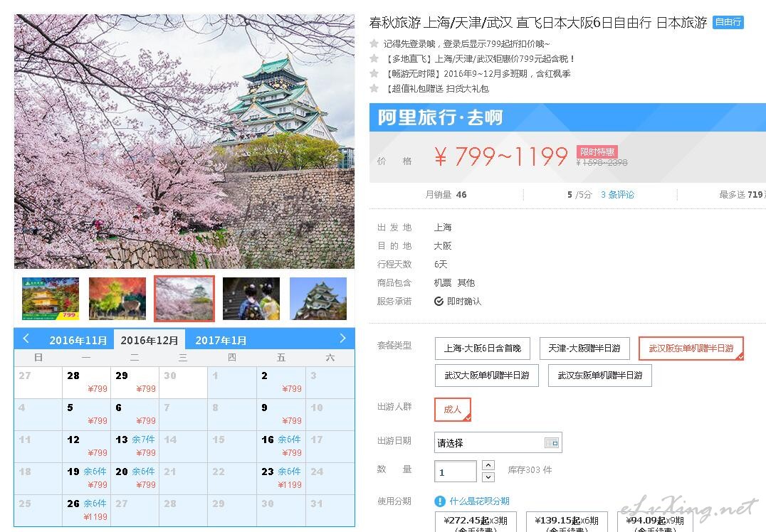Click the 月销量 46 monthly sales text
The width and height of the screenshot is (766, 532).
point(446,195)
